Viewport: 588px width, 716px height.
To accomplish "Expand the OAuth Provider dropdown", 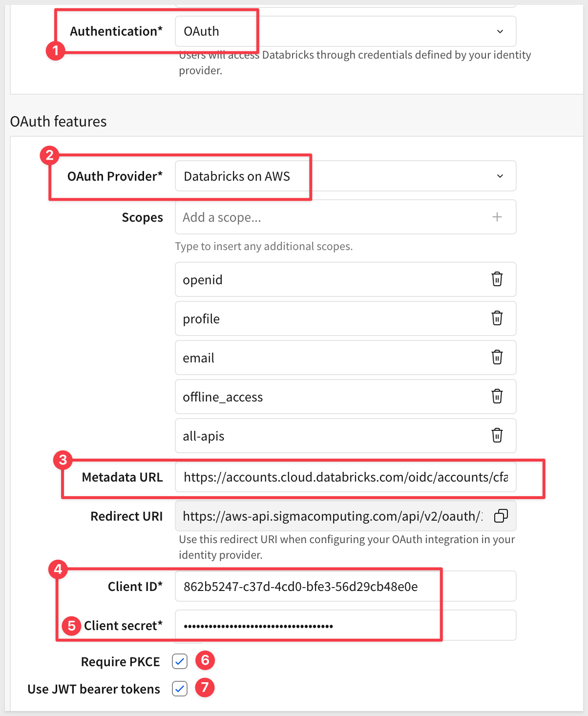I will (x=345, y=176).
